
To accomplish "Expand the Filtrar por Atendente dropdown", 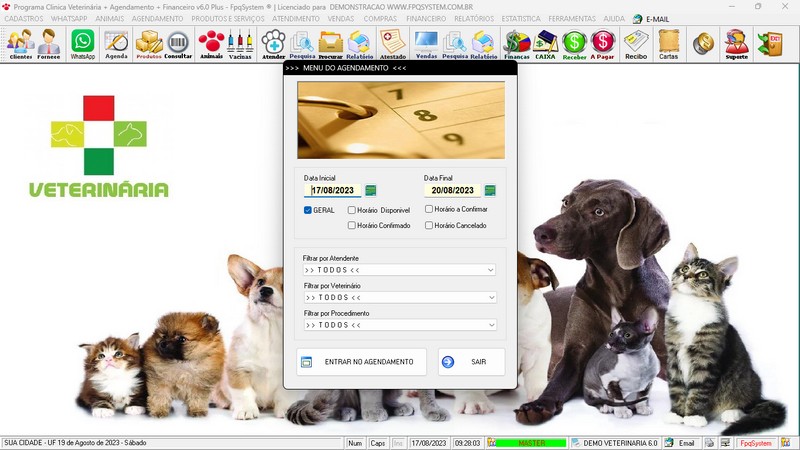I will click(490, 270).
